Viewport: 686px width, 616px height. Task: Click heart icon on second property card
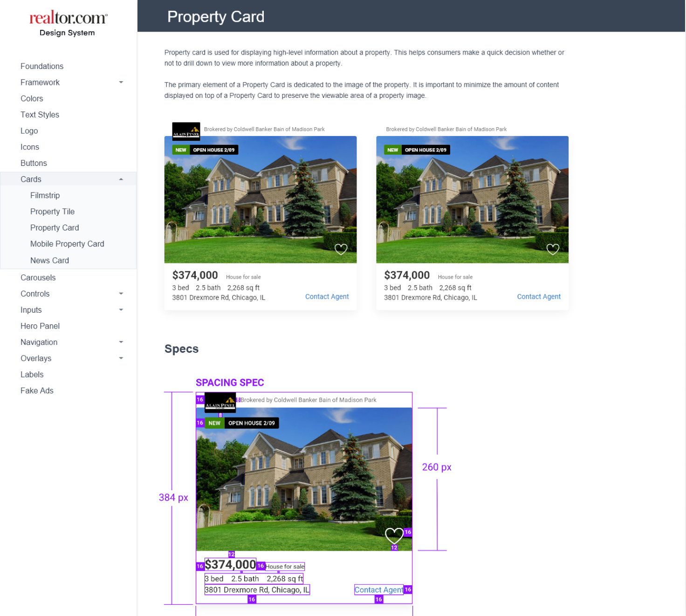(552, 249)
